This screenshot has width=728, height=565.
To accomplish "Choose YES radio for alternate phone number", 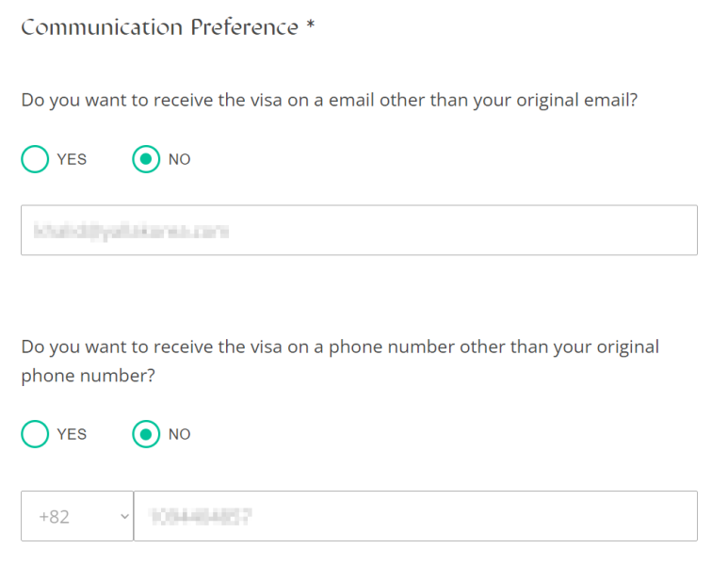I will 35,434.
